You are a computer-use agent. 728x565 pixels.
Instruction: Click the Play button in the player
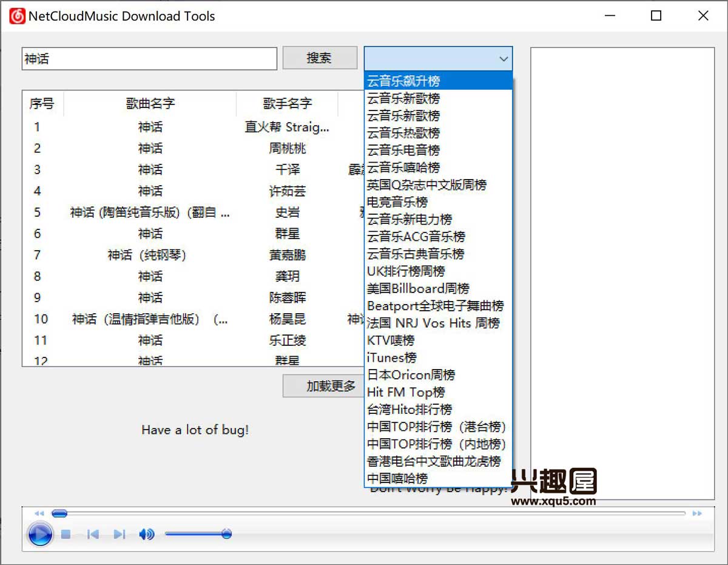(x=40, y=535)
